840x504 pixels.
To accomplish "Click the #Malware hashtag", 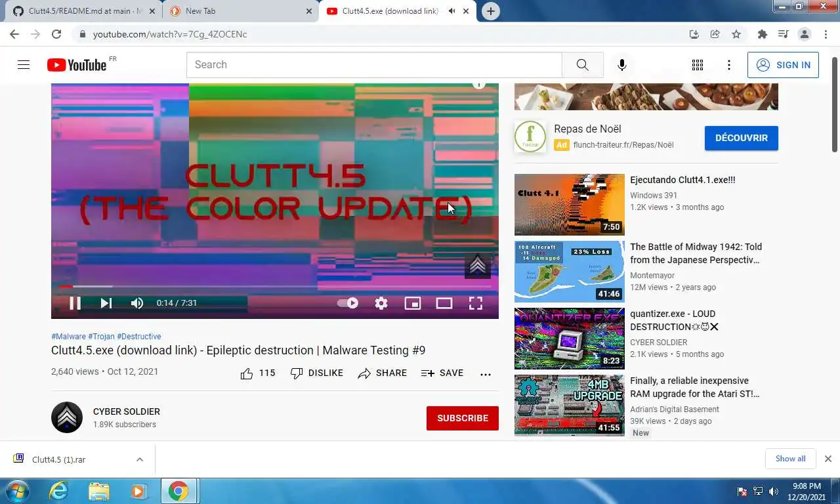I will point(68,337).
